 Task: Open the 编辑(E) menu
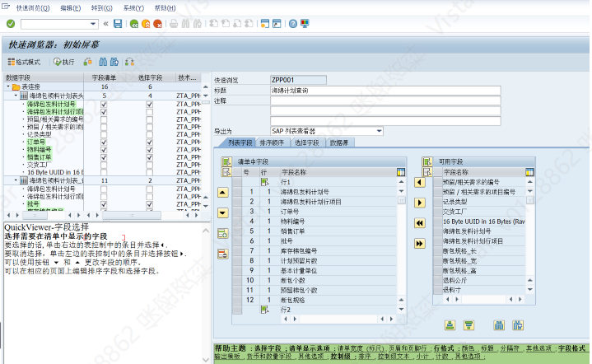point(71,8)
